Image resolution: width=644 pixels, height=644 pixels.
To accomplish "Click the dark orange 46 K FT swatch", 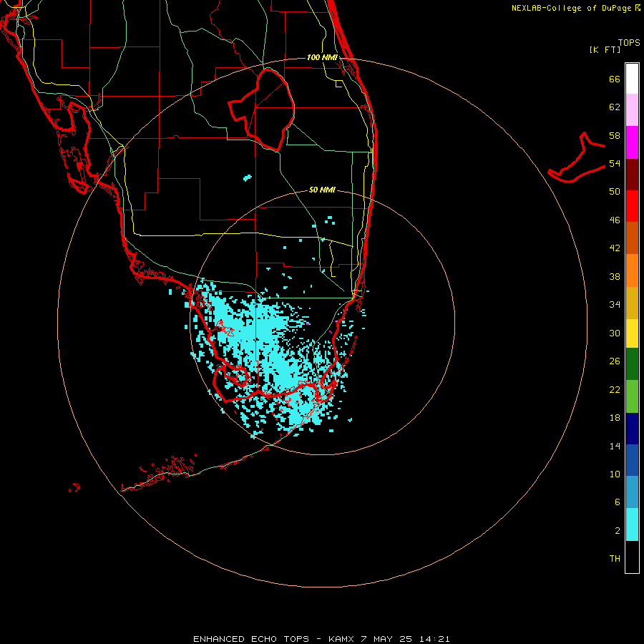I will [632, 238].
